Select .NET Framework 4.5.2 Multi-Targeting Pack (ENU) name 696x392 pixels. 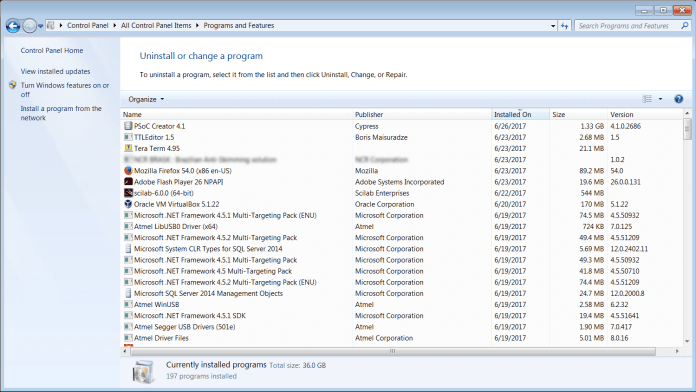[x=225, y=282]
